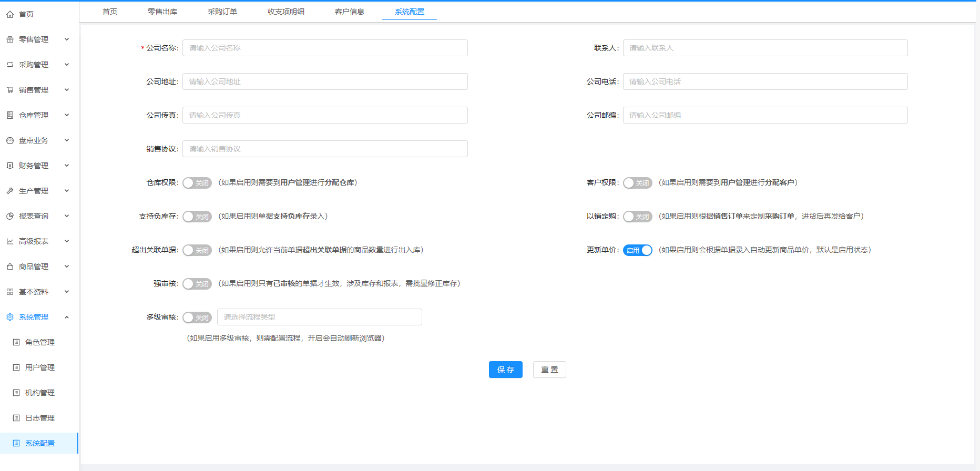
Task: Expand the 财务管理 chevron
Action: tap(67, 166)
